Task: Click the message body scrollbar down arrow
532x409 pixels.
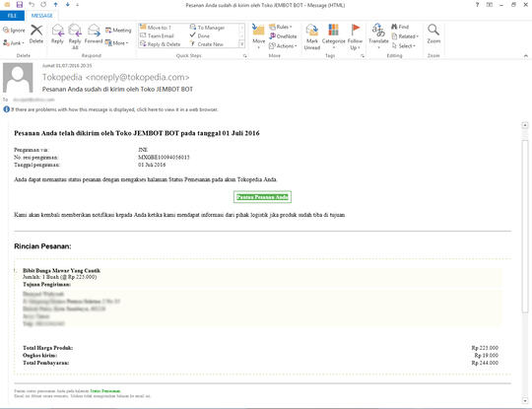Action: tap(525, 400)
